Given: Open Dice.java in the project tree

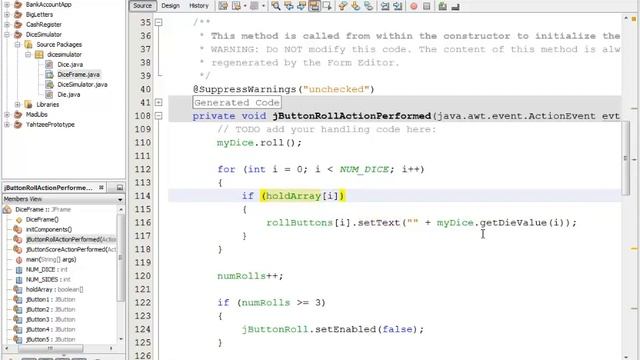Looking at the screenshot, I should (70, 64).
